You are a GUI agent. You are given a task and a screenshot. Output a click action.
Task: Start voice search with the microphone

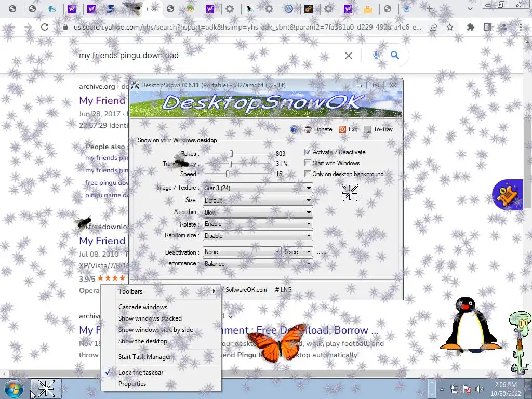[376, 55]
